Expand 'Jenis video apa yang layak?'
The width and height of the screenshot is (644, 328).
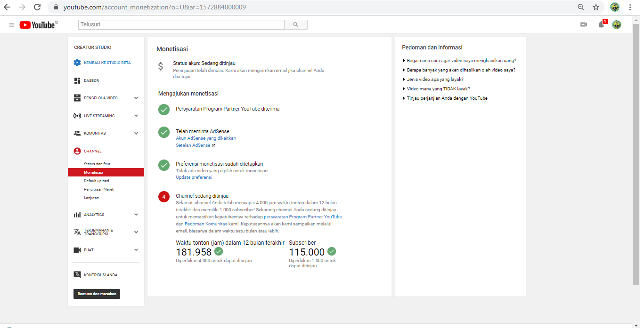pyautogui.click(x=433, y=79)
